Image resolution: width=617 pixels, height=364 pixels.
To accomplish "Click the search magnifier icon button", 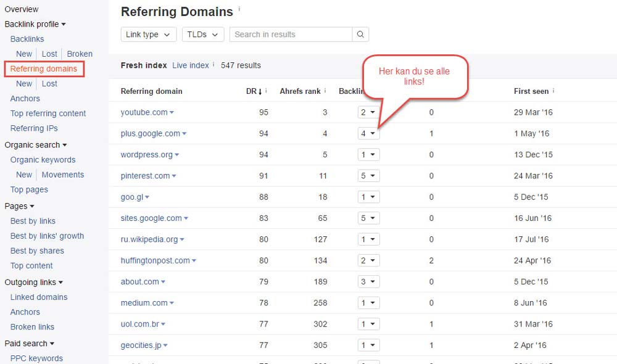I will pyautogui.click(x=360, y=35).
